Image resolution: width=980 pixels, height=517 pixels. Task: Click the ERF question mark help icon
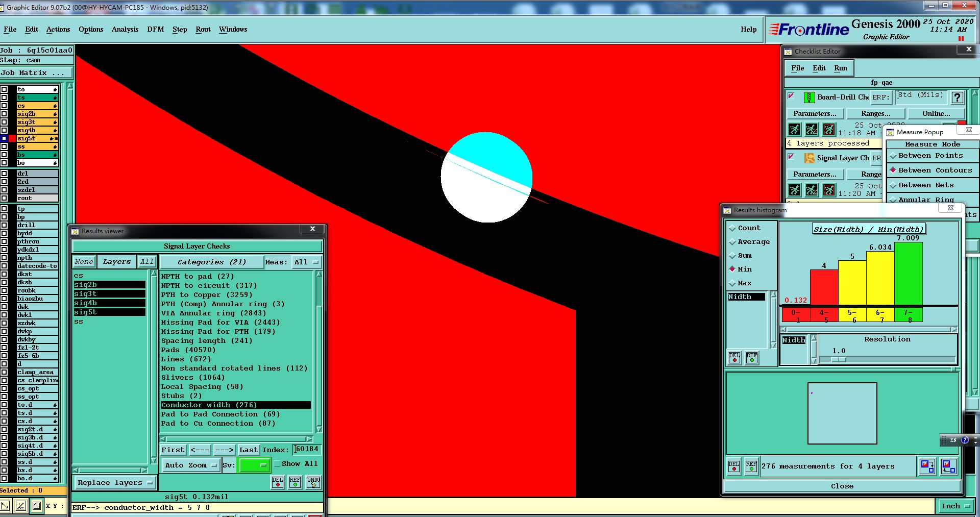(x=957, y=97)
